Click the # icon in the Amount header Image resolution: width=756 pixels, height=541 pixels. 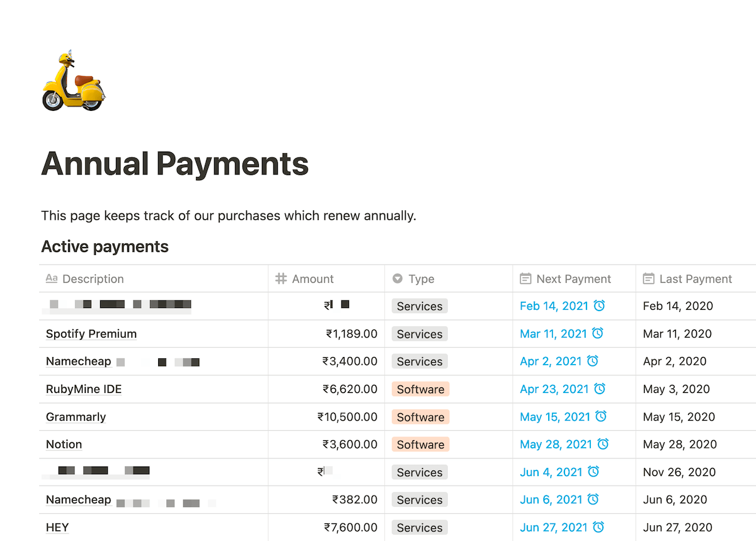point(281,278)
